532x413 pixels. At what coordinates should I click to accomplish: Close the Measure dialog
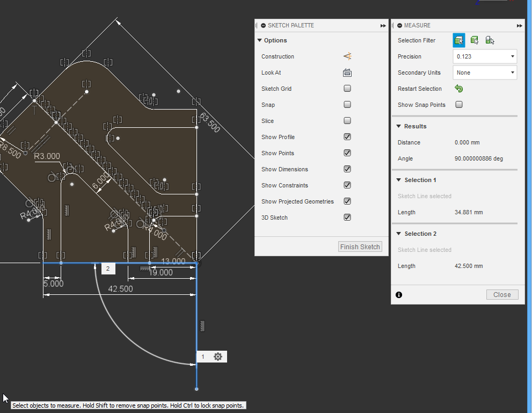click(x=501, y=294)
